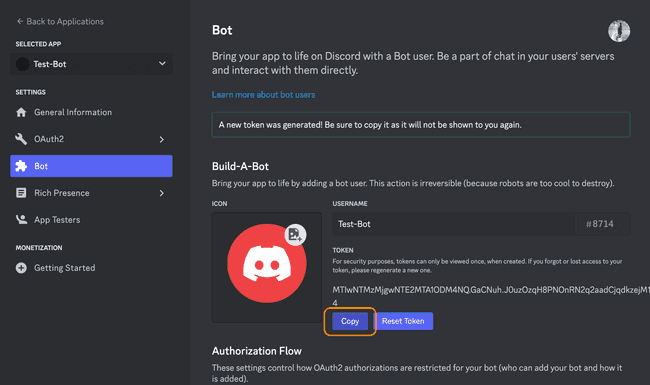The height and width of the screenshot is (385, 650).
Task: Click the Test-Bot app avatar circle
Action: click(x=22, y=64)
